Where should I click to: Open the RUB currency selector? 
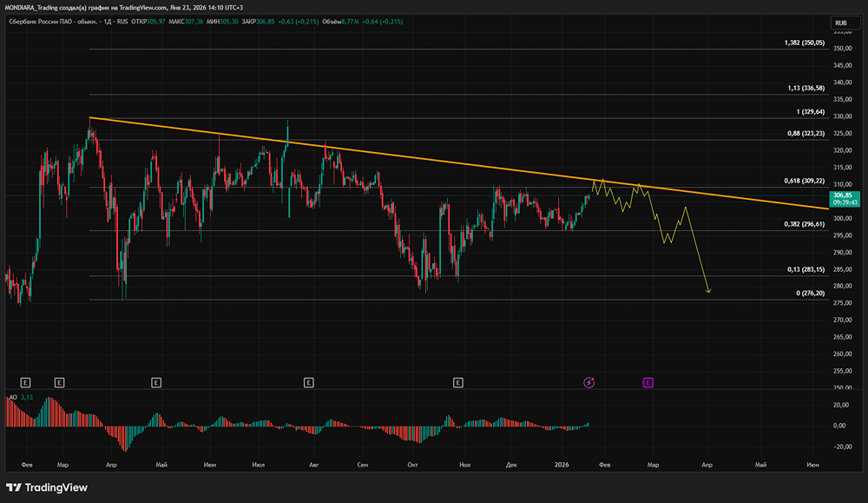pos(839,23)
